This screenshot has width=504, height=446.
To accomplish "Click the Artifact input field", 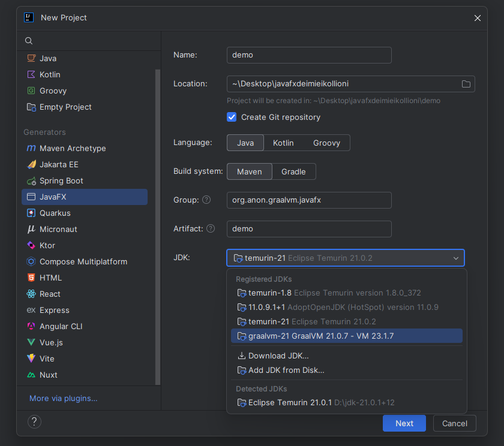I will click(309, 229).
